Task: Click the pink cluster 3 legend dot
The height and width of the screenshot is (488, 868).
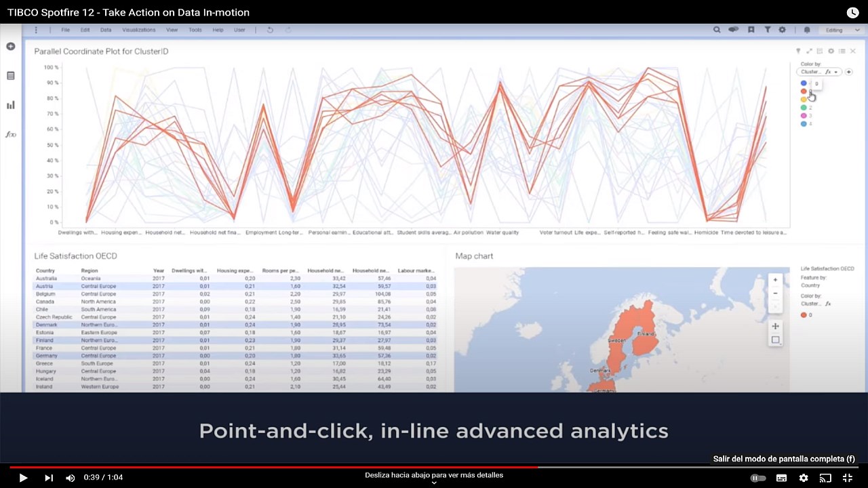Action: coord(804,116)
